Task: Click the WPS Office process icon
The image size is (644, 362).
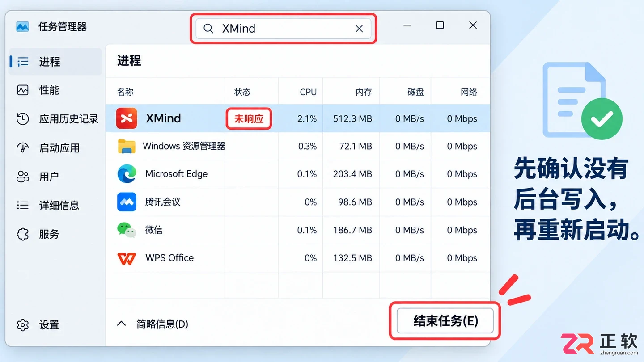Action: click(x=127, y=258)
